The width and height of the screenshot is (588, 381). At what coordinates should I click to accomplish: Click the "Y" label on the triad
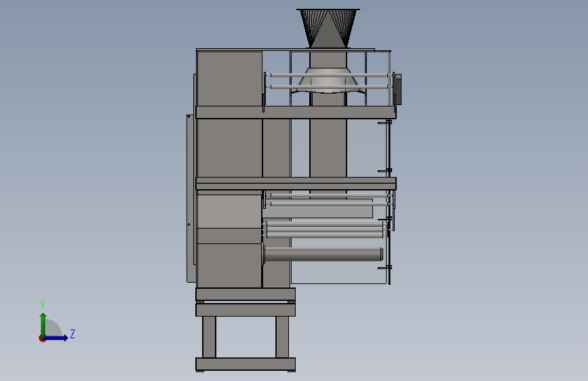point(43,304)
